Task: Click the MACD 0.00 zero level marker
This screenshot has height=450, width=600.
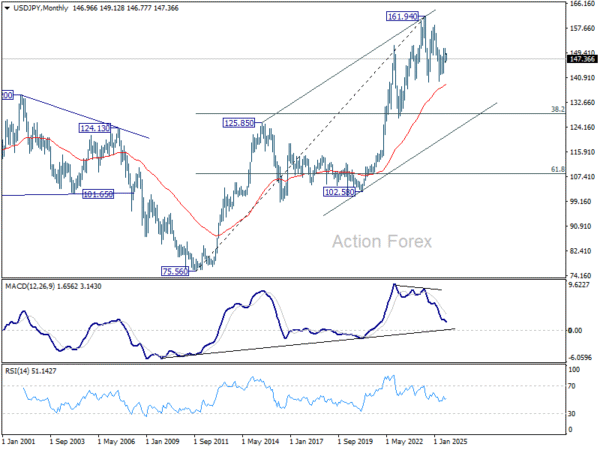Action: [x=575, y=331]
